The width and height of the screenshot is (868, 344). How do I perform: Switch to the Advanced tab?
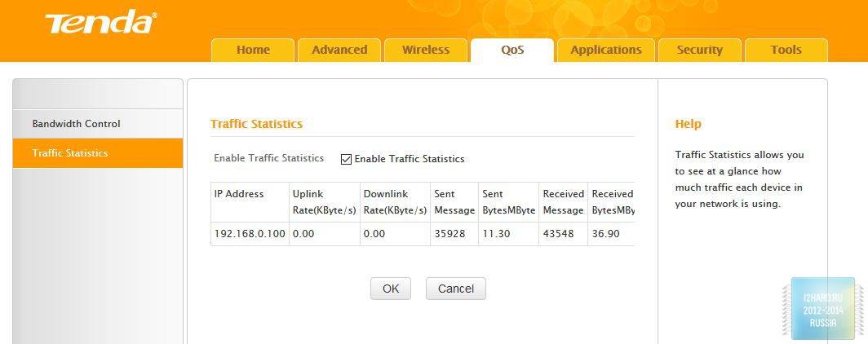(x=339, y=50)
